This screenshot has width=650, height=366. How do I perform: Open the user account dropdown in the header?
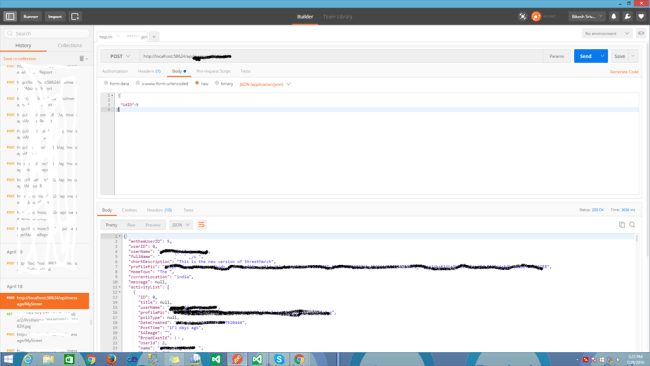coord(587,17)
